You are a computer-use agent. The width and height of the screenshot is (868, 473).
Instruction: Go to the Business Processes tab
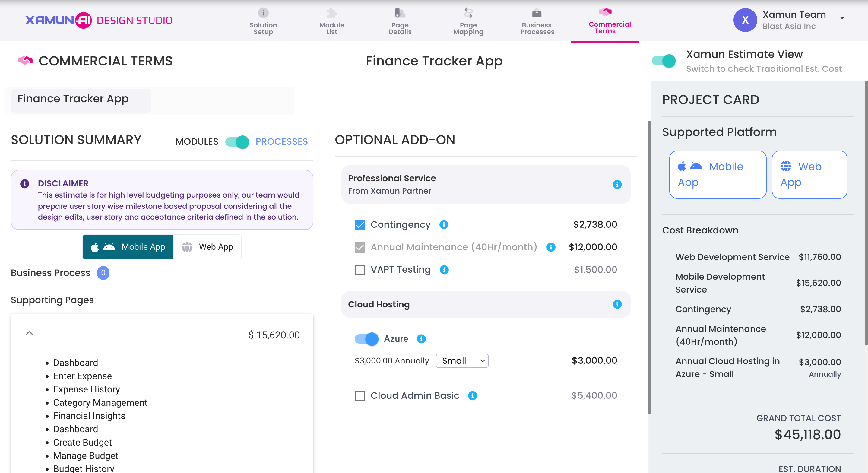tap(537, 22)
